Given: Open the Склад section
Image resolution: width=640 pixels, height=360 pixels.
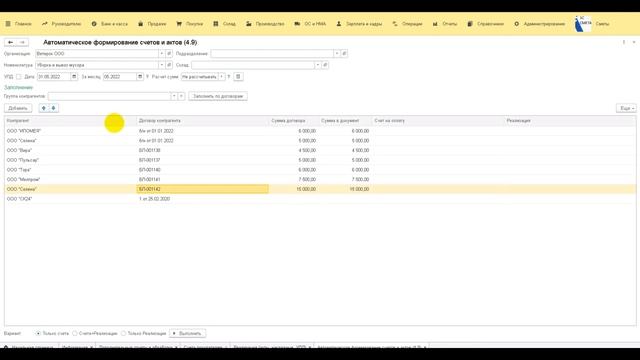Looking at the screenshot, I should coord(224,24).
